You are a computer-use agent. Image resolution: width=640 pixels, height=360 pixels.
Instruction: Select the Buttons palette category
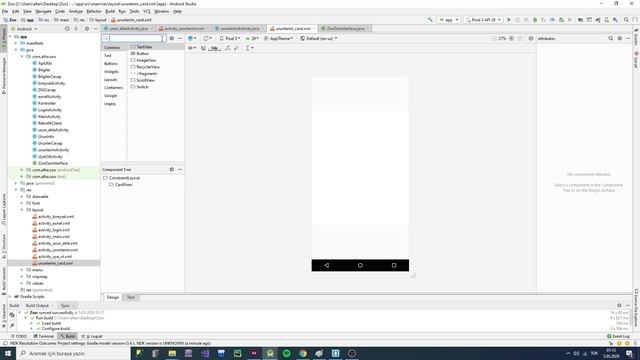[x=111, y=64]
